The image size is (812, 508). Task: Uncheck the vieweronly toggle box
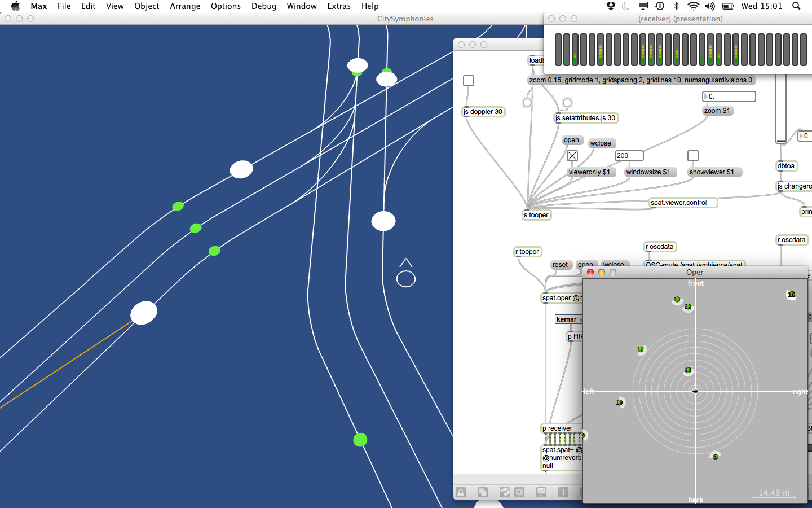point(572,156)
